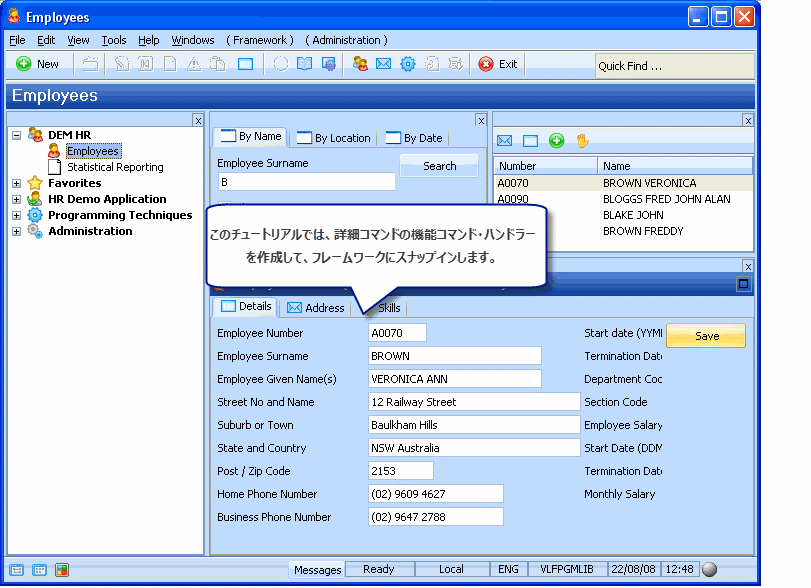Open the (Administration) menu
This screenshot has height=588, width=811.
coord(346,40)
